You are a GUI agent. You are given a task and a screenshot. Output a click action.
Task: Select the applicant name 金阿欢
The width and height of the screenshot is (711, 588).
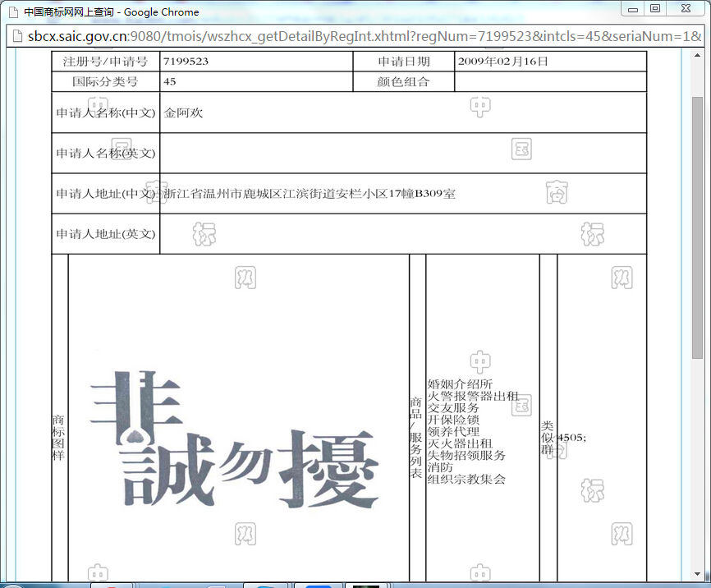click(183, 113)
